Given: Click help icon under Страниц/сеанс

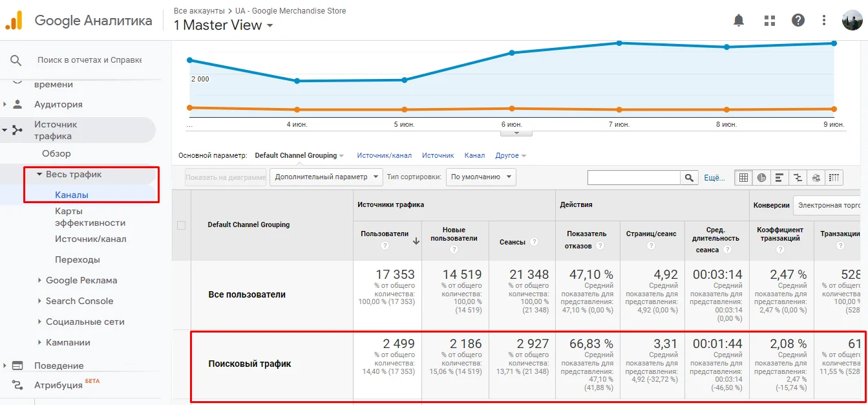Looking at the screenshot, I should click(x=651, y=246).
